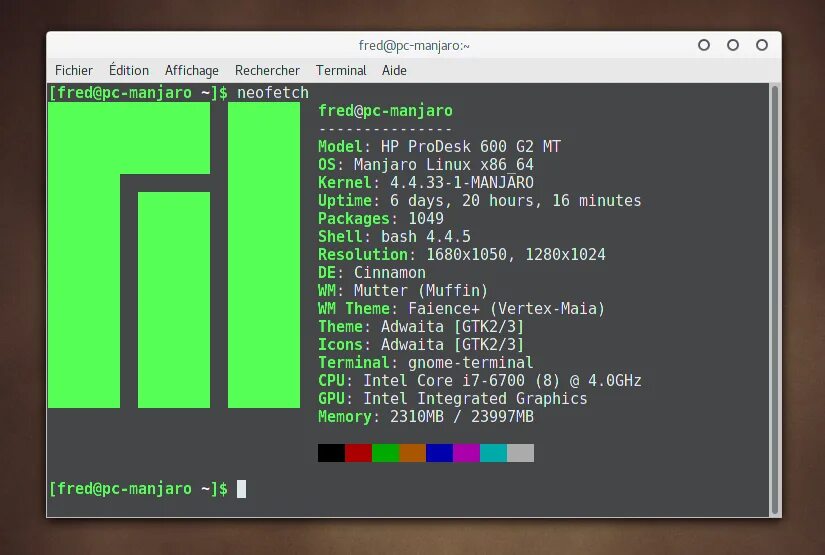The image size is (825, 555).
Task: Click the black color block
Action: (x=331, y=453)
